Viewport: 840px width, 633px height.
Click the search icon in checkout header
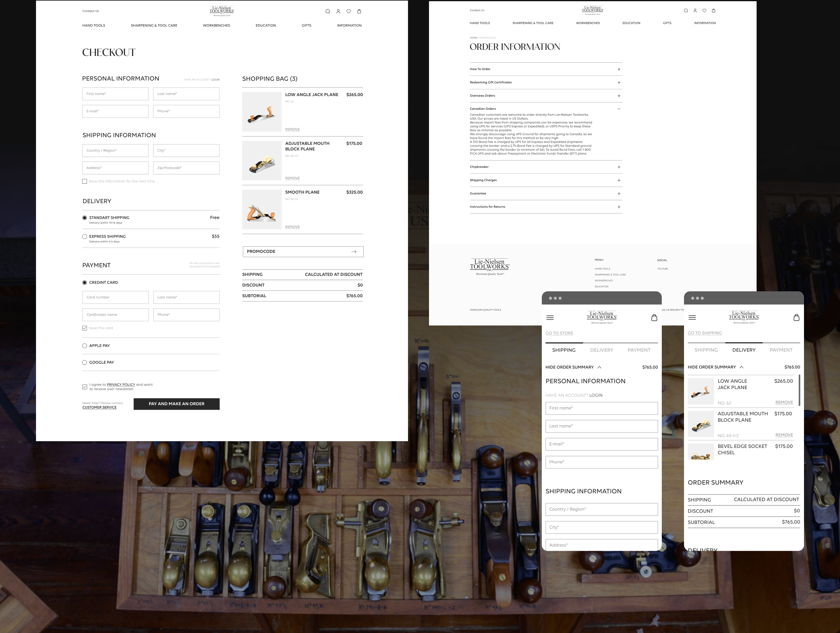(x=327, y=11)
